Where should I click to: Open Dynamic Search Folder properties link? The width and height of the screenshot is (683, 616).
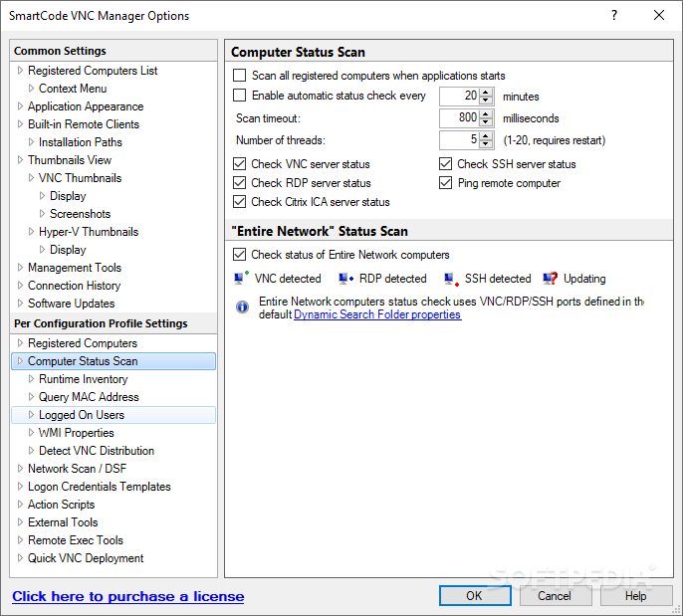[377, 314]
